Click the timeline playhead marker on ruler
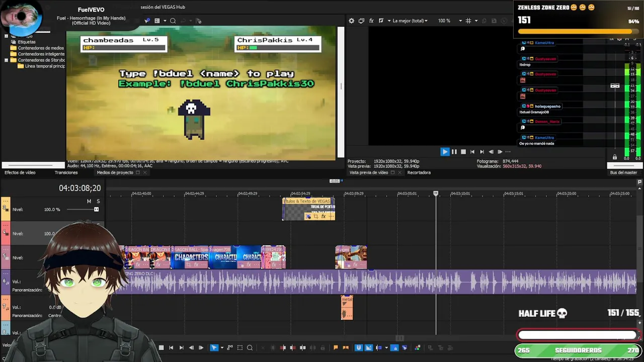The height and width of the screenshot is (362, 644). click(x=436, y=193)
